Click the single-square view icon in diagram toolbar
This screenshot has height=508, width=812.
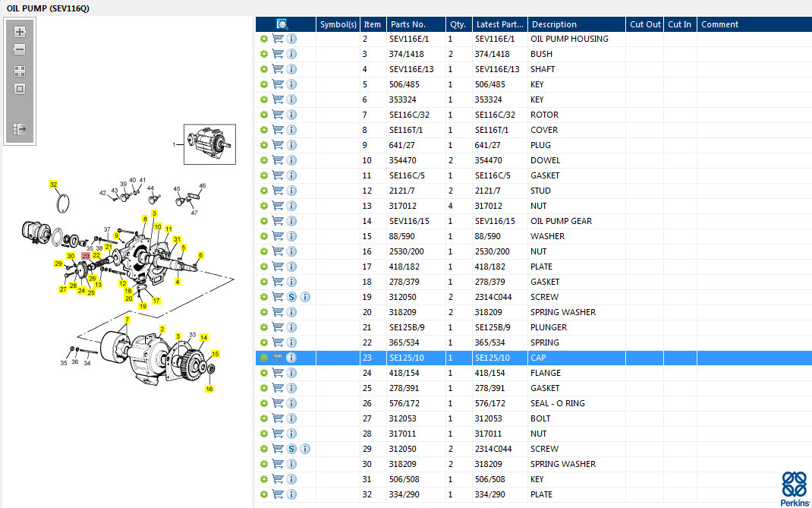(x=20, y=89)
